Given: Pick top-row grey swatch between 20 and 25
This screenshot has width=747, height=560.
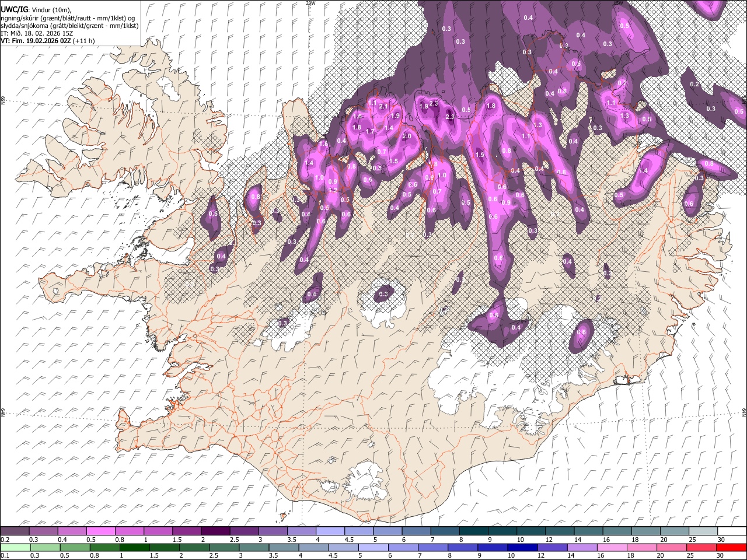Looking at the screenshot, I should pyautogui.click(x=674, y=531).
